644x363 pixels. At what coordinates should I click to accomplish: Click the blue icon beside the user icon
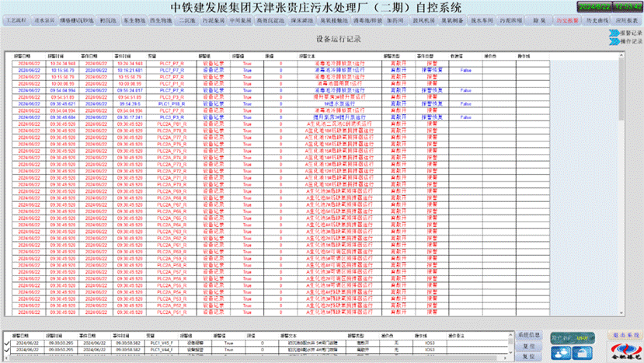click(x=582, y=353)
